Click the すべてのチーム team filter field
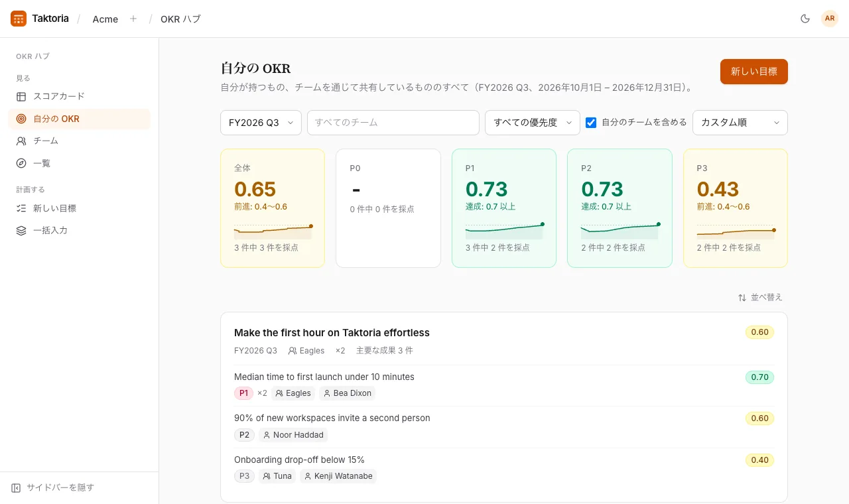 pos(393,123)
